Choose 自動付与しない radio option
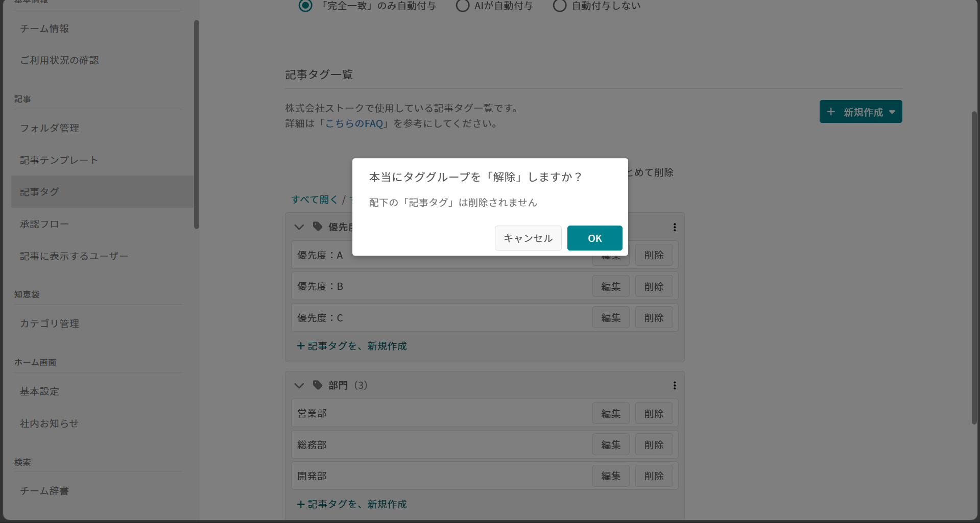980x523 pixels. (x=560, y=6)
